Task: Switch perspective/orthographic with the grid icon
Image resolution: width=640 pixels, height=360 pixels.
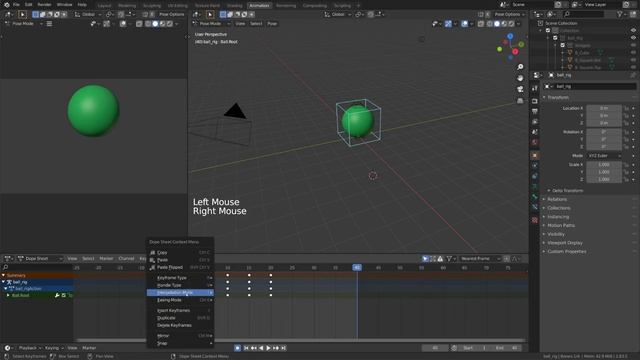Action: [520, 100]
